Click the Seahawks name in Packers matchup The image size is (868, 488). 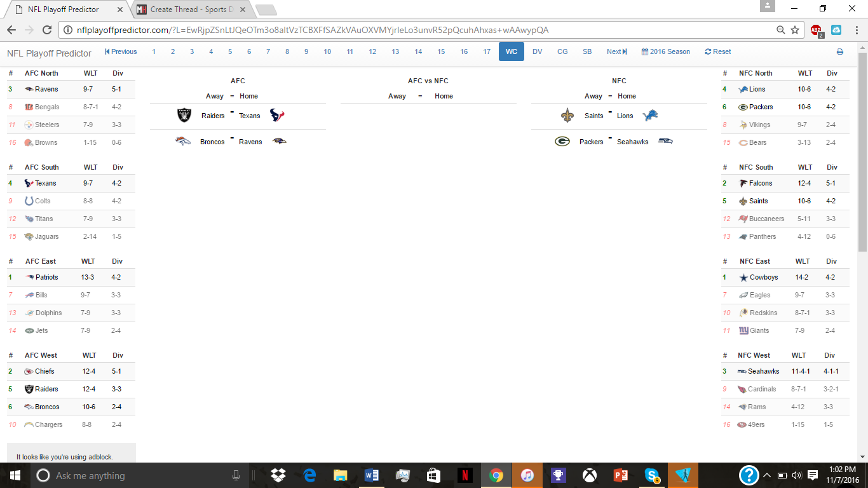pyautogui.click(x=633, y=142)
